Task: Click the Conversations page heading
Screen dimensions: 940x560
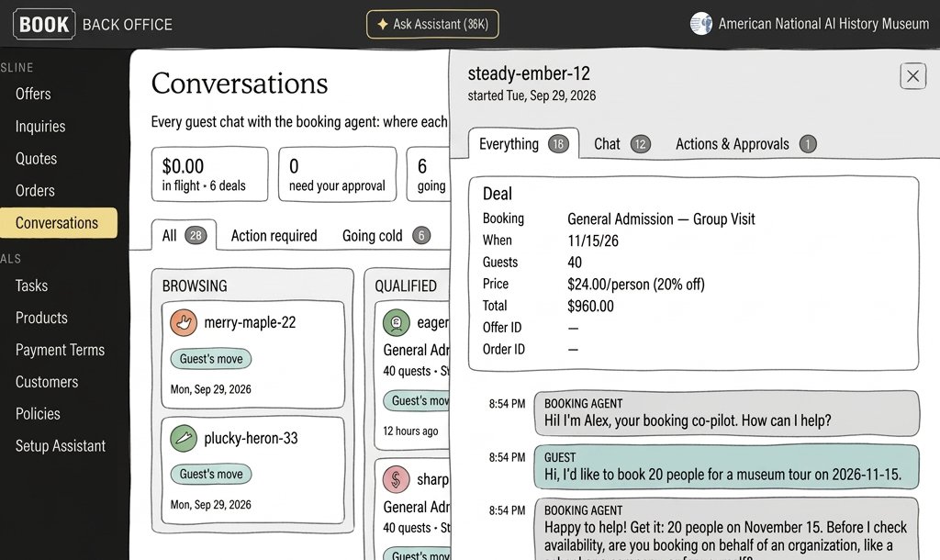Action: click(240, 83)
